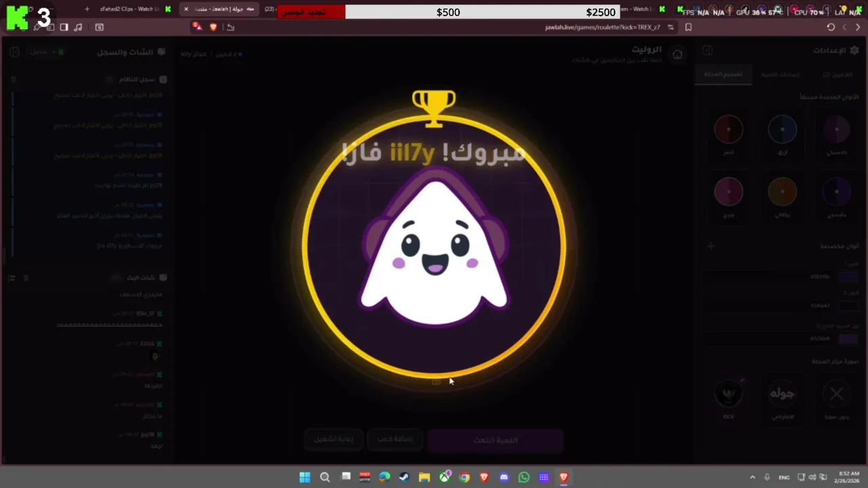Viewport: 868px width, 488px height.
Task: Click the settings gear icon
Action: click(854, 50)
